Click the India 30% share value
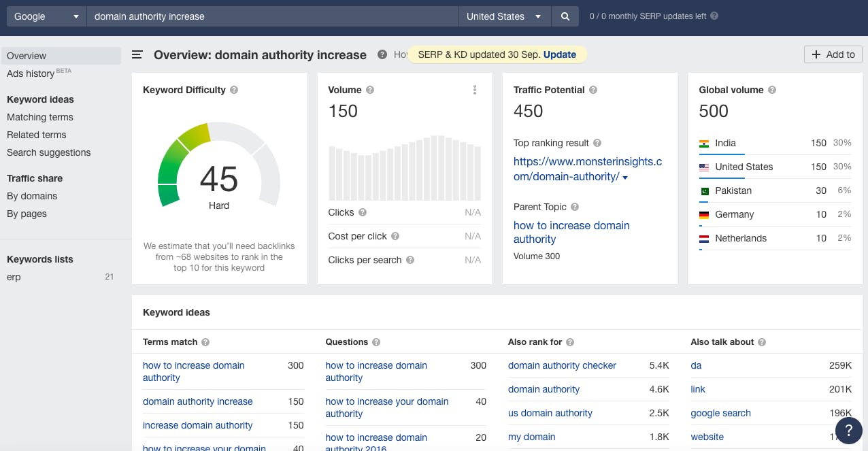The image size is (868, 451). [842, 143]
